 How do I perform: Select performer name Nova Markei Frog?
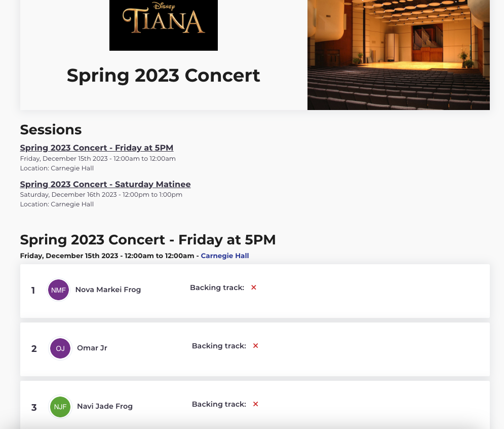108,290
